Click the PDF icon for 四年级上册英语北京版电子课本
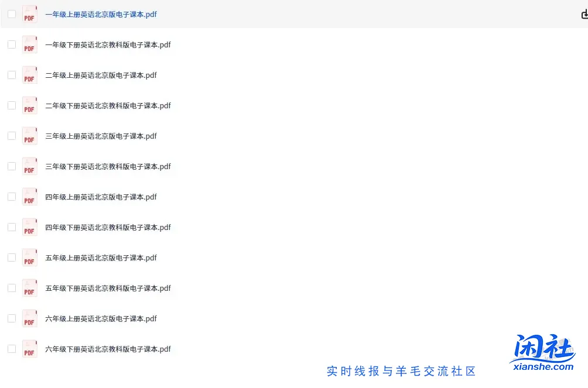 (x=29, y=197)
